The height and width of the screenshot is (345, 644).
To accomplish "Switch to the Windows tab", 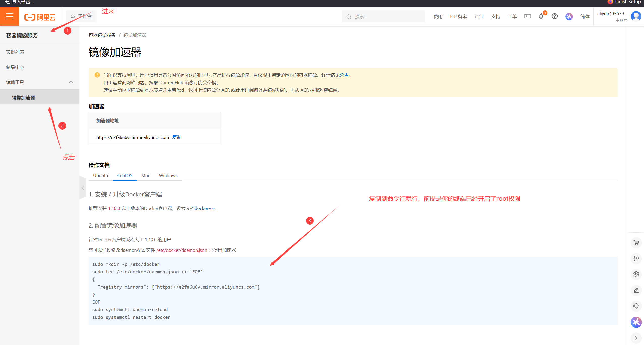I will pos(168,176).
